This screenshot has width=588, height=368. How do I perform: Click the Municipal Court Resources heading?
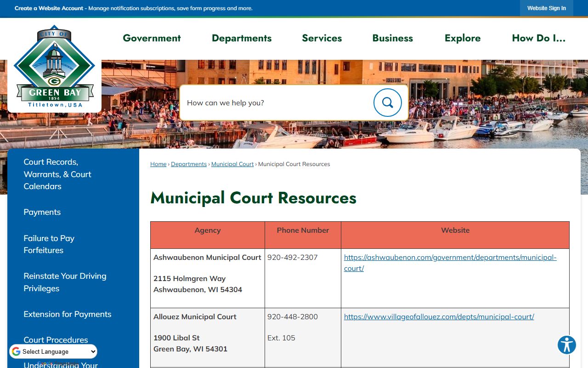253,198
